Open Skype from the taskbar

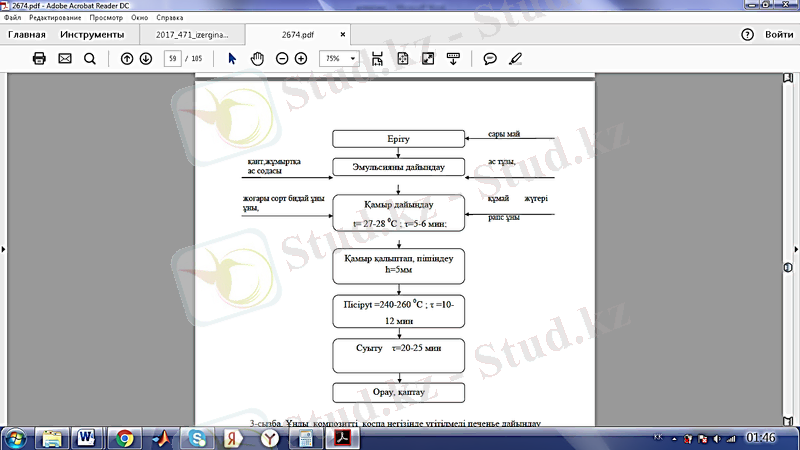click(197, 439)
